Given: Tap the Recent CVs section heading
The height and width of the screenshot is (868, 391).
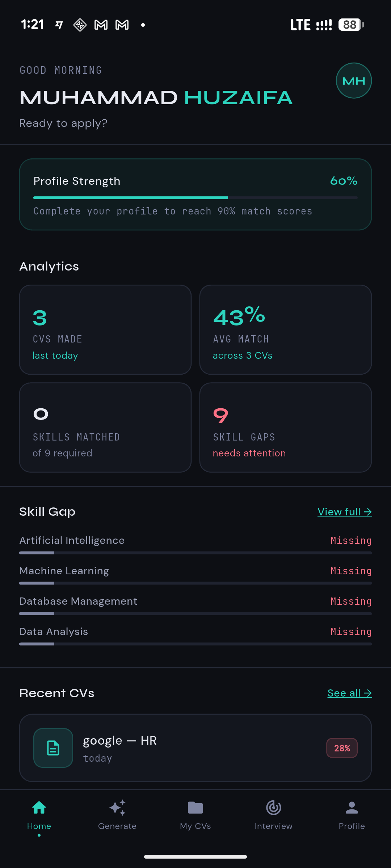Looking at the screenshot, I should tap(57, 693).
